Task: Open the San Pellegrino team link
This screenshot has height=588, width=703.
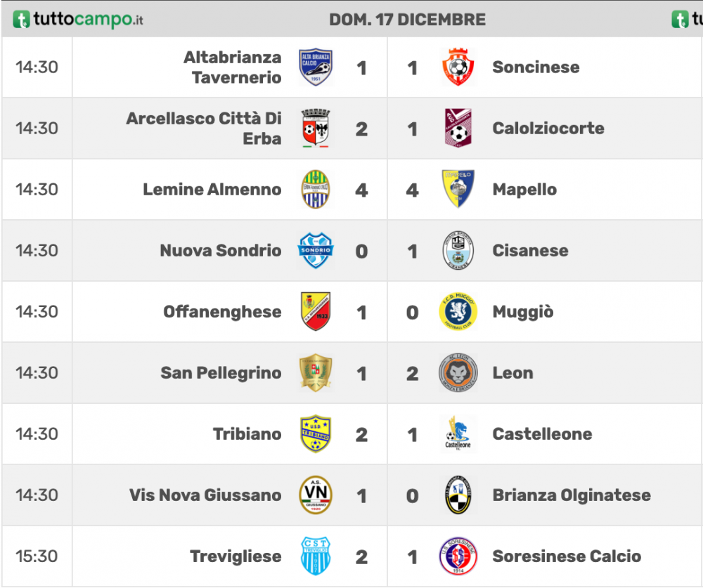Action: click(221, 373)
